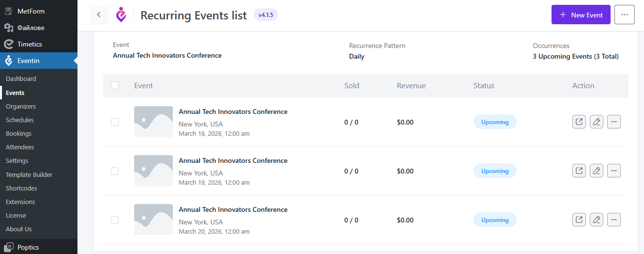Click the Eventin logo in header
Image resolution: width=644 pixels, height=254 pixels.
click(x=121, y=15)
